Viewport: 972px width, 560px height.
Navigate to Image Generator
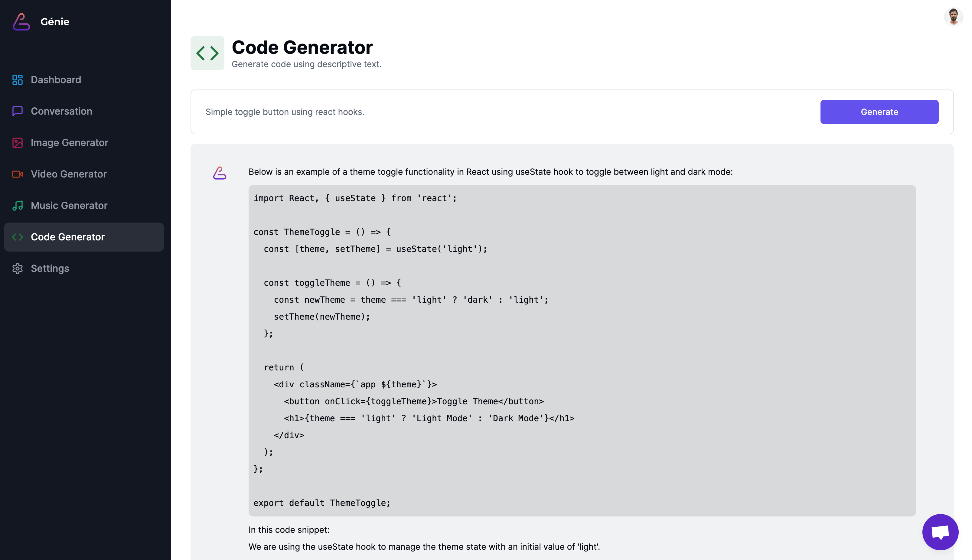pos(69,143)
